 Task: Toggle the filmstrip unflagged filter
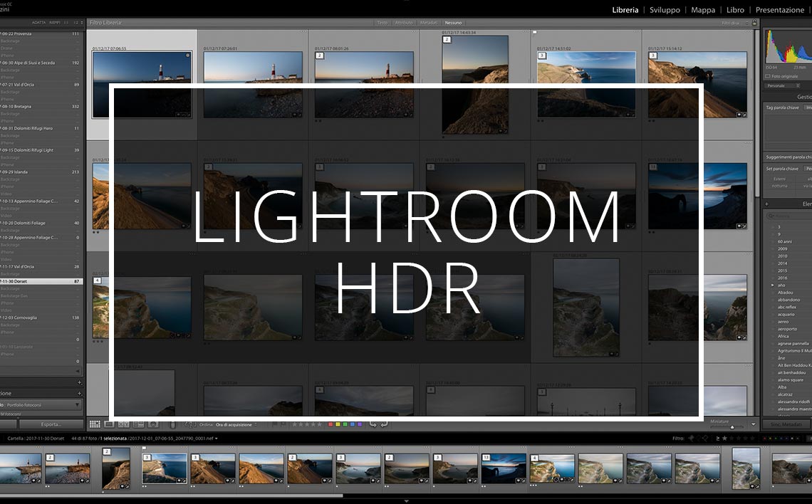[698, 439]
